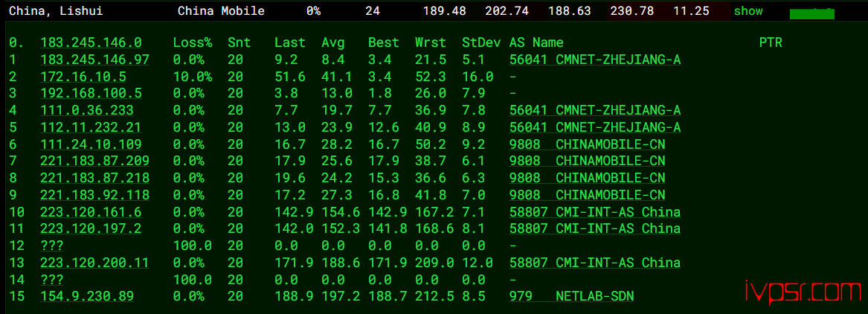Click the StDev column header
The image size is (868, 314).
pos(482,42)
